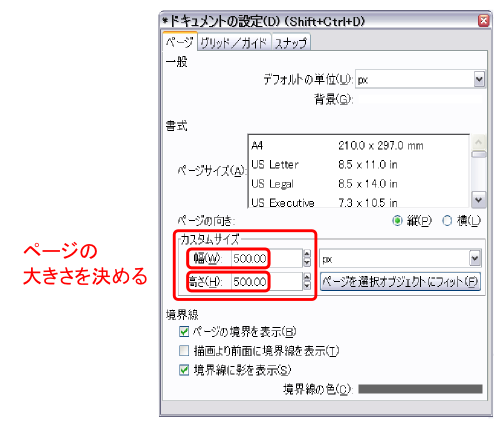Open the グリッド/ガイド tab
Screen dimensions: 500x430
click(x=234, y=43)
